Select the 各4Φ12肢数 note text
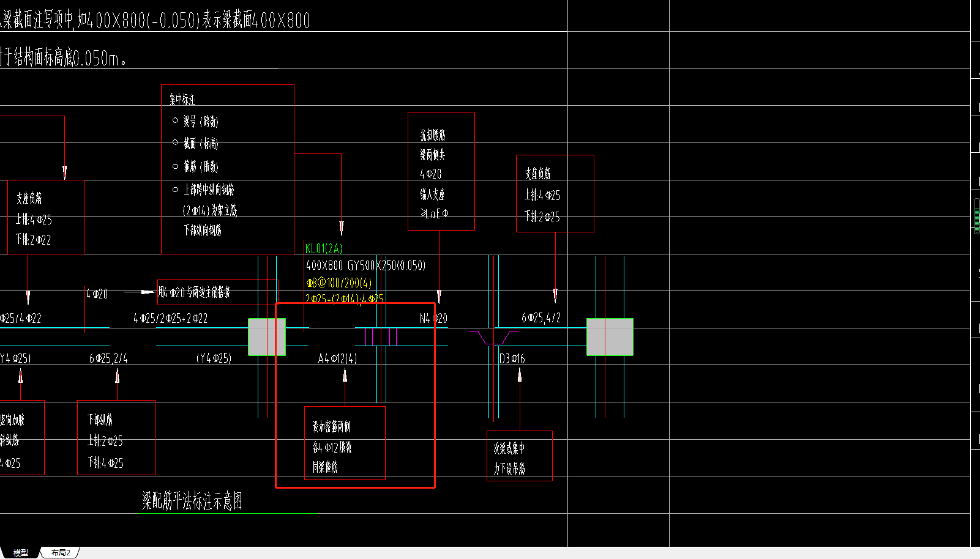 [332, 447]
